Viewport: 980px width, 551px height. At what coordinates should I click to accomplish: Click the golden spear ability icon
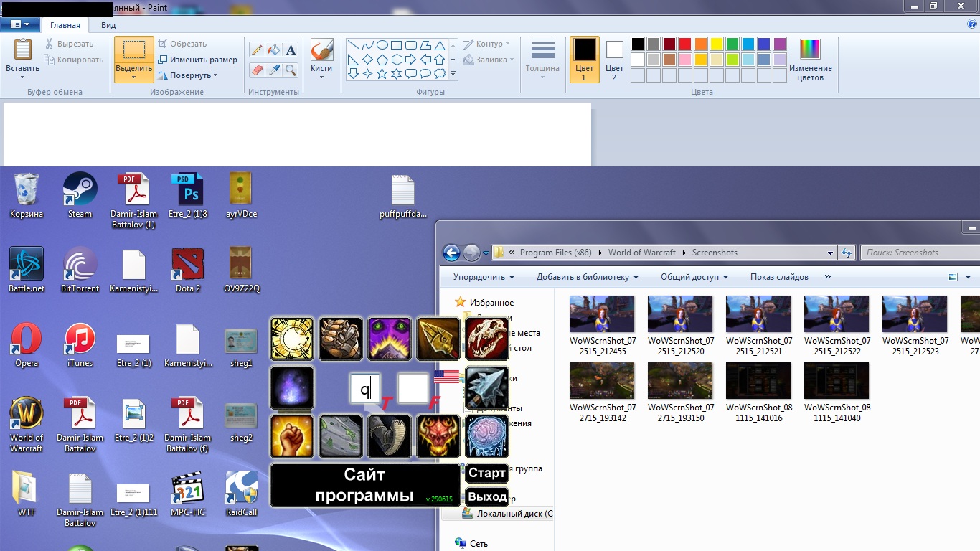tap(438, 339)
